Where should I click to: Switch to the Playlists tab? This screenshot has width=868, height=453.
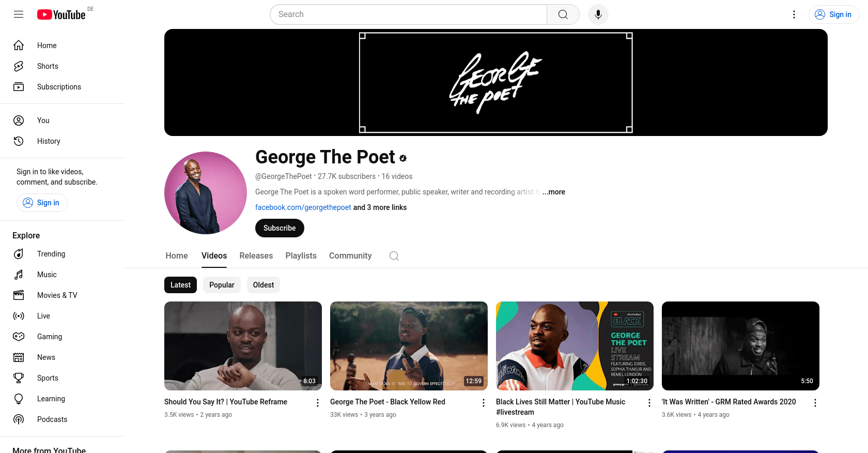click(301, 256)
